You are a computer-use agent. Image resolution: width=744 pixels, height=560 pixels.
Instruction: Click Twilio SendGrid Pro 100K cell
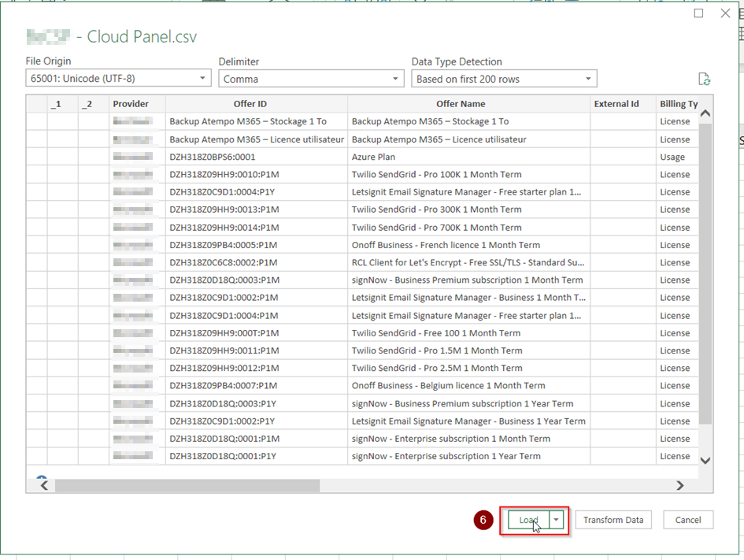(x=468, y=174)
